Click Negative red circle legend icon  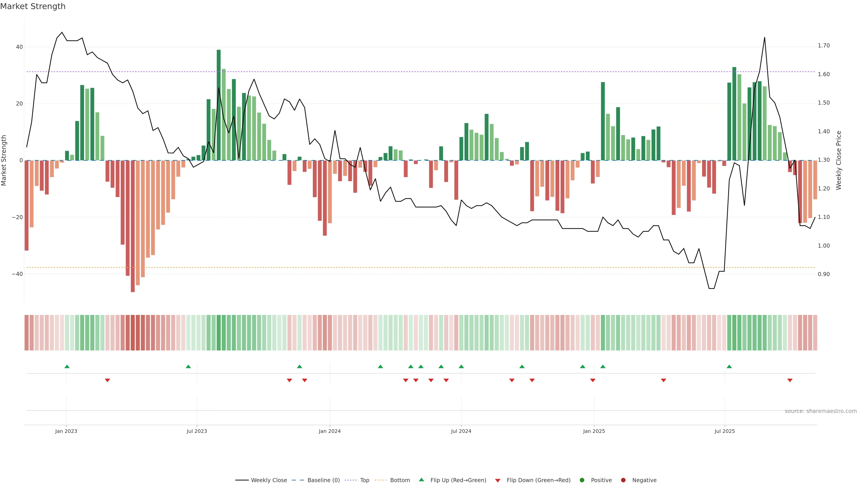[x=623, y=480]
